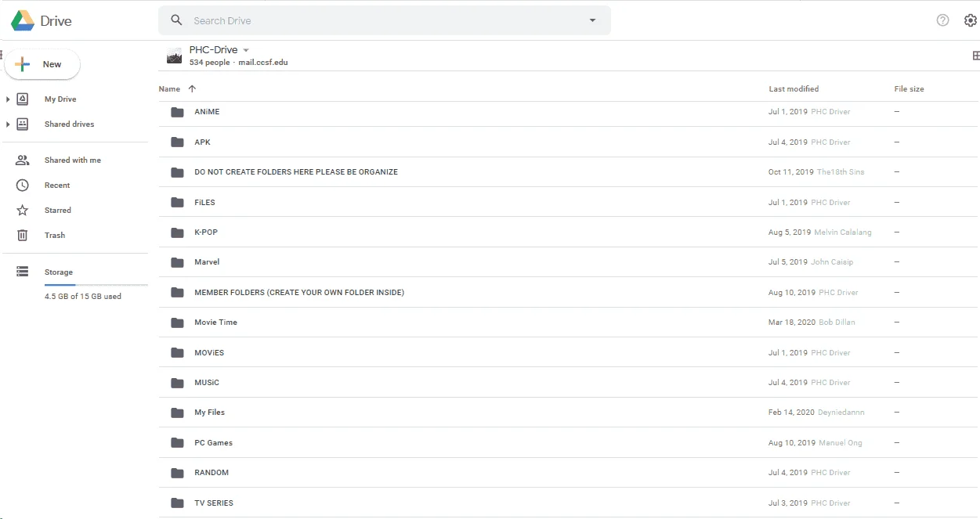Select the DO NOT CREATE FOLDERS folder icon
The image size is (980, 519).
(x=177, y=172)
